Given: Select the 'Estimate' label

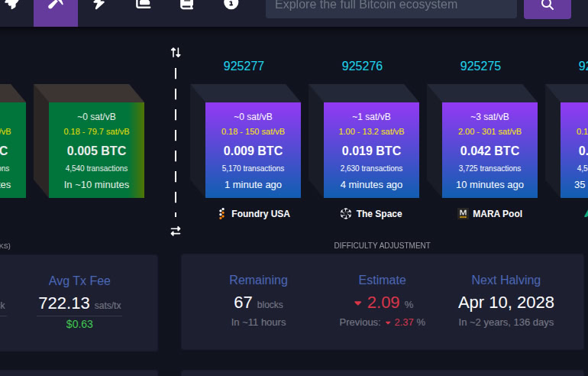Looking at the screenshot, I should coord(382,280).
